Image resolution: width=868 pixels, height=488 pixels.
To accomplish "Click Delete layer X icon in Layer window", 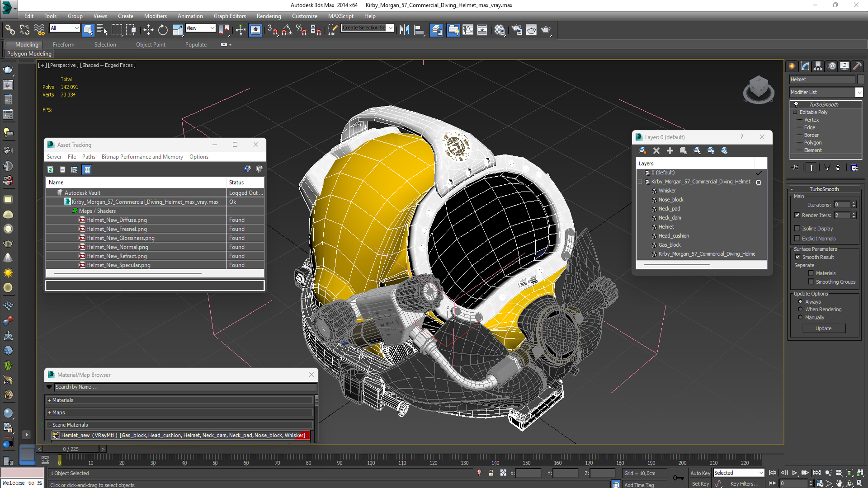I will click(x=656, y=150).
